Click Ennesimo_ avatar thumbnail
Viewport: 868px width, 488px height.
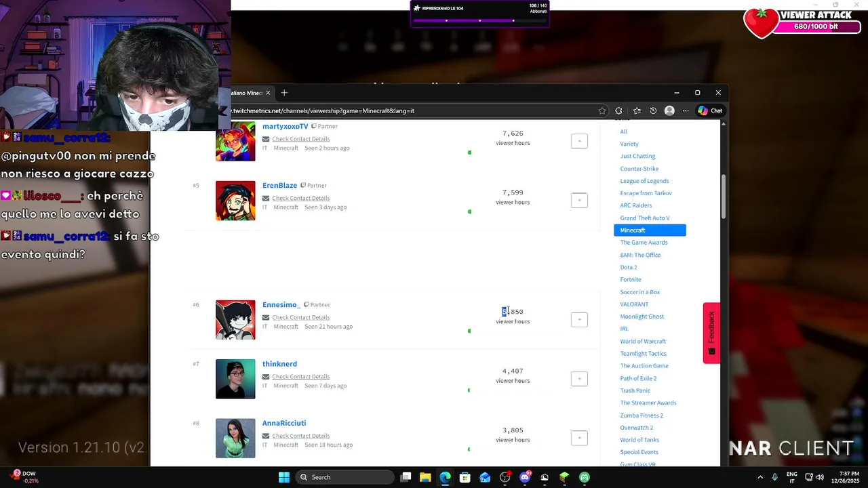235,320
